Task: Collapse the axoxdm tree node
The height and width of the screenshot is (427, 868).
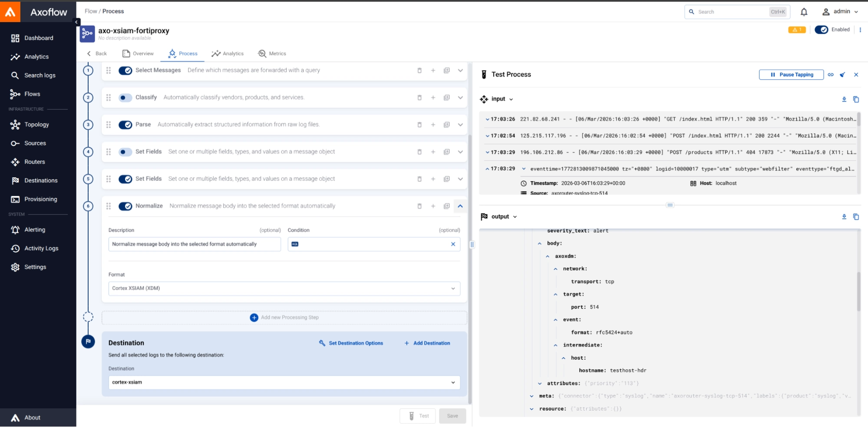Action: coord(548,256)
